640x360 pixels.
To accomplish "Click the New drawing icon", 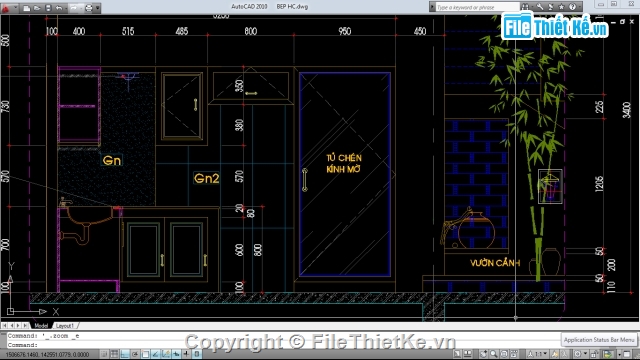I will coord(27,8).
